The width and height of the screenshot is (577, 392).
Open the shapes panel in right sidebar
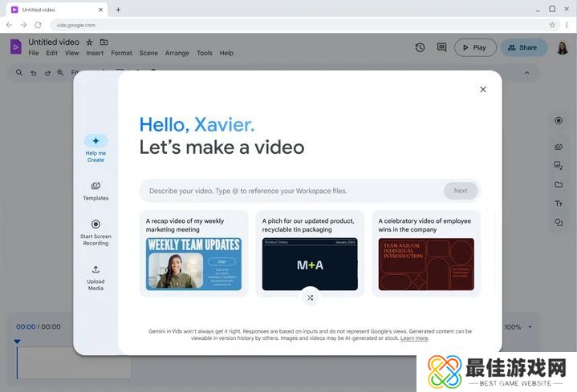click(x=559, y=223)
